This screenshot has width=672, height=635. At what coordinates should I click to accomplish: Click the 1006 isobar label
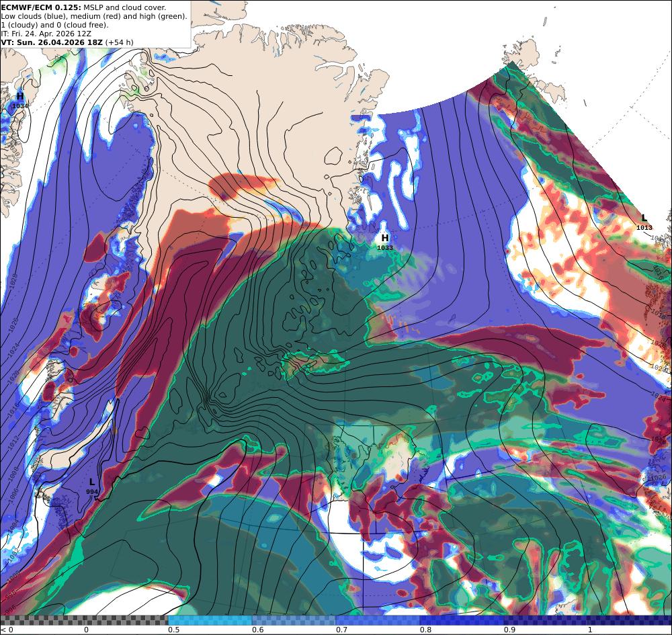pos(14,495)
